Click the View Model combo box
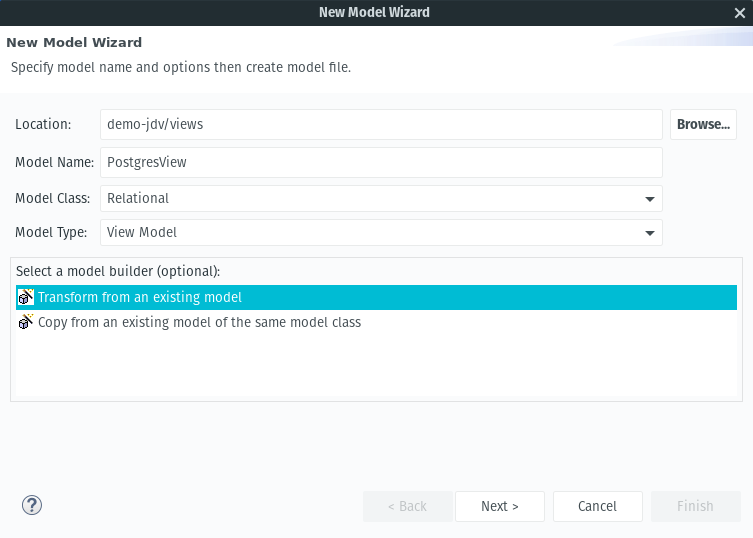This screenshot has height=538, width=753. tap(381, 232)
